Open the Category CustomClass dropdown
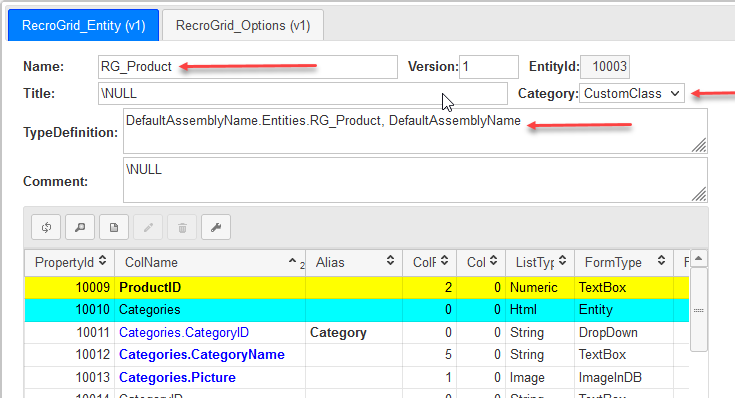This screenshot has height=398, width=735. tap(632, 93)
